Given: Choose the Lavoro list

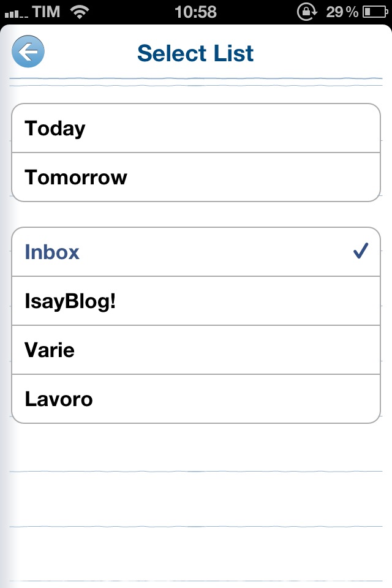Looking at the screenshot, I should pyautogui.click(x=196, y=399).
